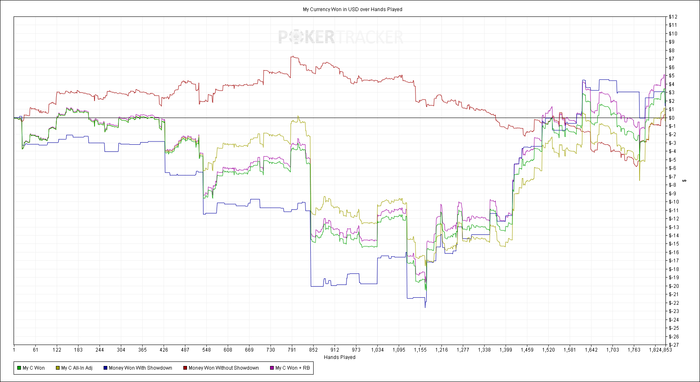Click the 61 tick on the x-axis
The width and height of the screenshot is (700, 382).
point(35,351)
